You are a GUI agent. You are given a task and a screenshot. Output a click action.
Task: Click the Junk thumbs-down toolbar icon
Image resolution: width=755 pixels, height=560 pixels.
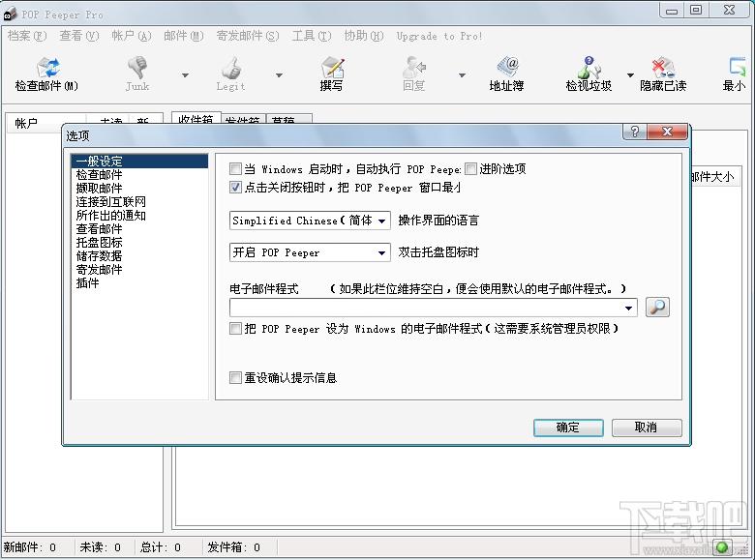point(137,68)
